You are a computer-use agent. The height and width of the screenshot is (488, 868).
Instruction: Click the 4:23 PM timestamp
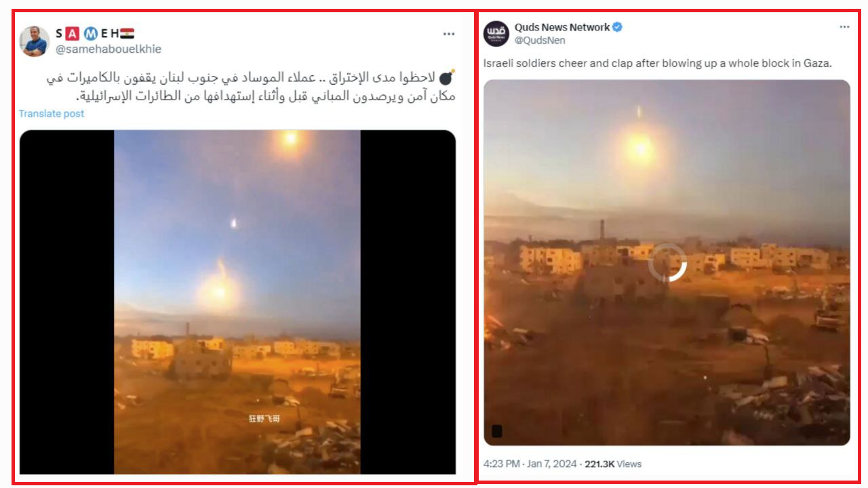[x=502, y=464]
